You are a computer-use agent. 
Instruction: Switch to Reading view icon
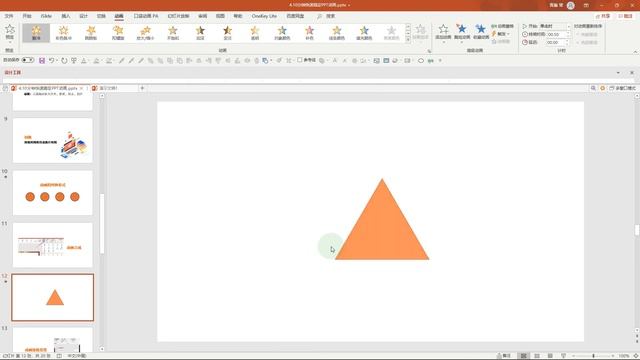tap(550, 356)
